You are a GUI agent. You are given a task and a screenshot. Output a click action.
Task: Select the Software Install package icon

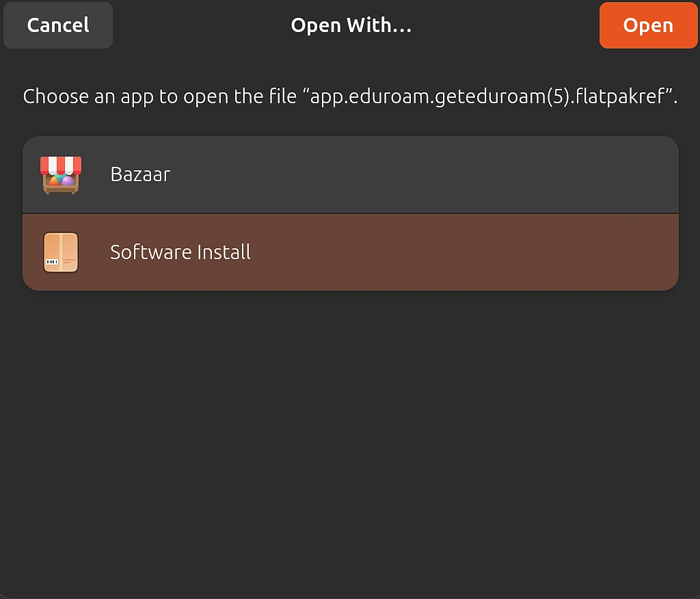(x=61, y=252)
